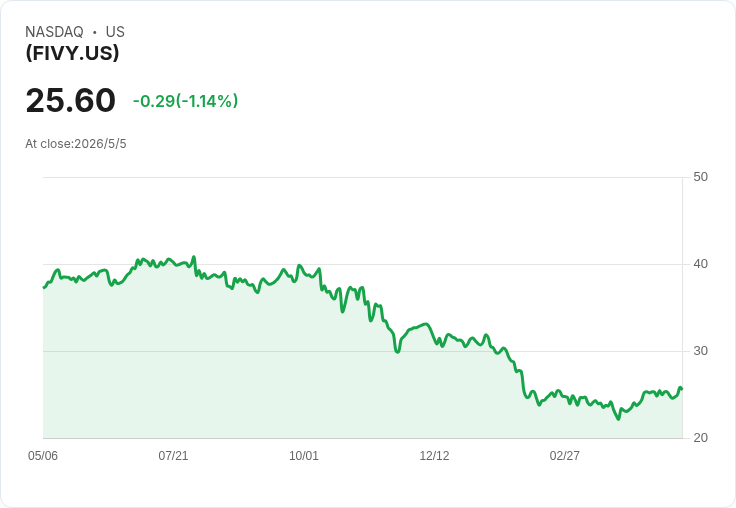The height and width of the screenshot is (508, 736).
Task: Click the At close 2026/5/5 date text
Action: 76,144
